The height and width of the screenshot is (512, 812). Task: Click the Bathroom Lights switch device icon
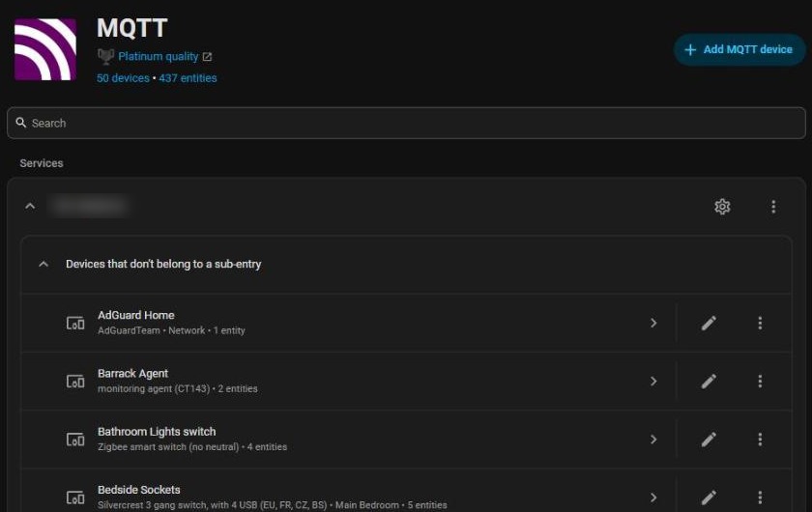tap(75, 440)
